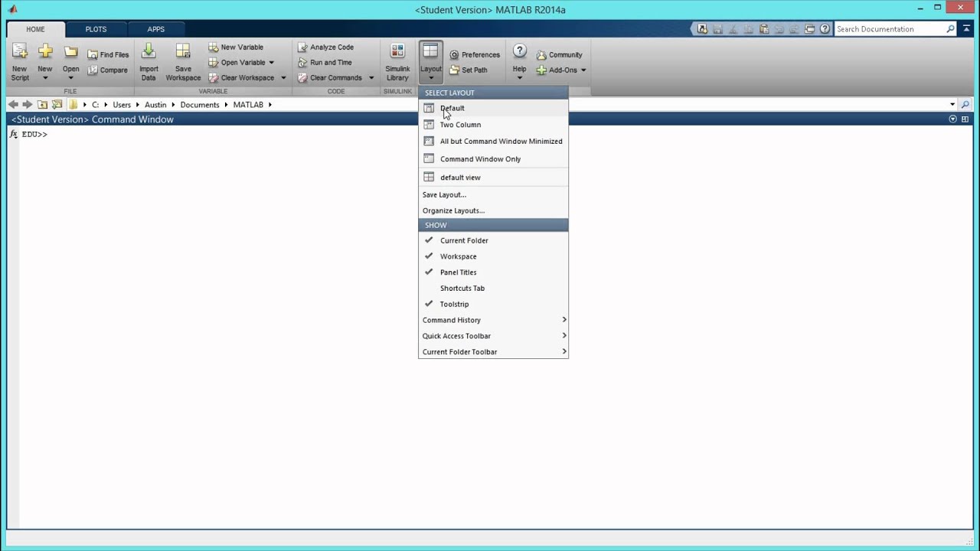Toggle Toolstrip visibility

click(493, 304)
